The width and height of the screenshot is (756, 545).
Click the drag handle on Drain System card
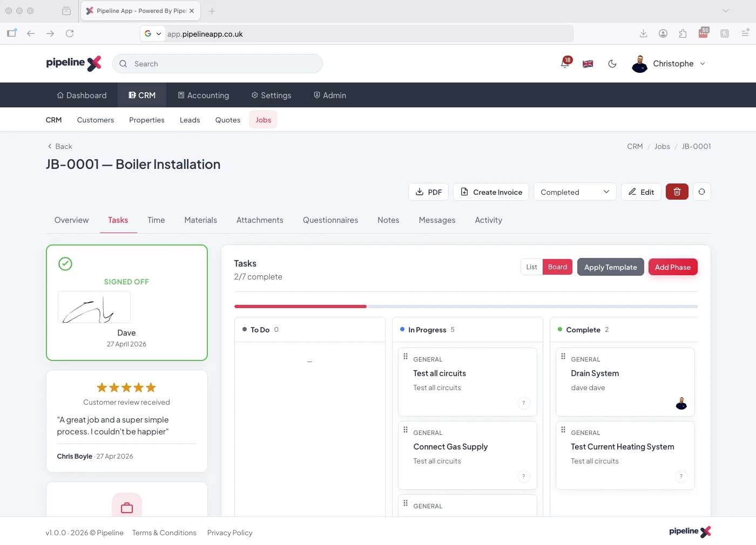(x=563, y=356)
